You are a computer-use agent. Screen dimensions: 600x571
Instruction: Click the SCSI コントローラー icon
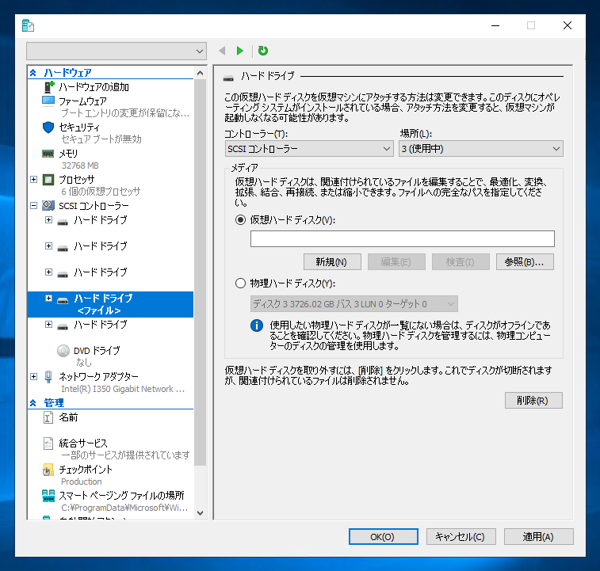48,206
